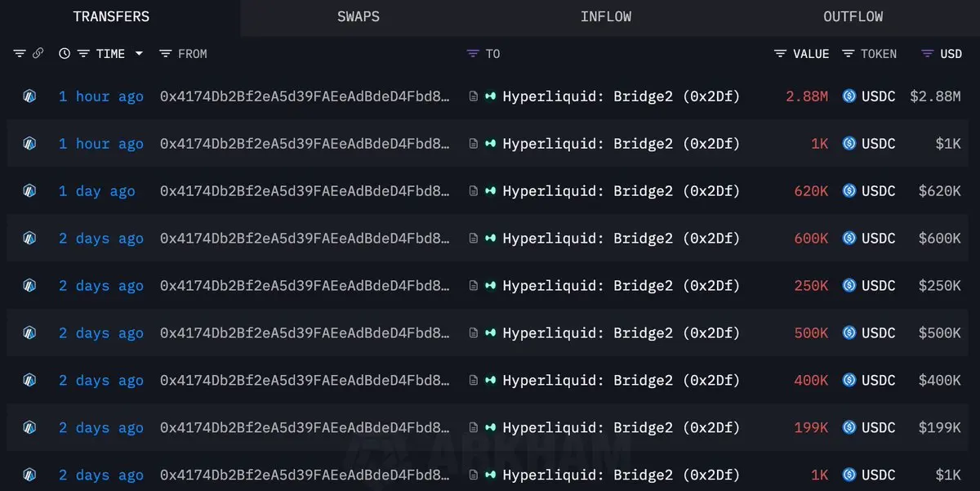Click the USDC token label in 400K row

point(879,381)
